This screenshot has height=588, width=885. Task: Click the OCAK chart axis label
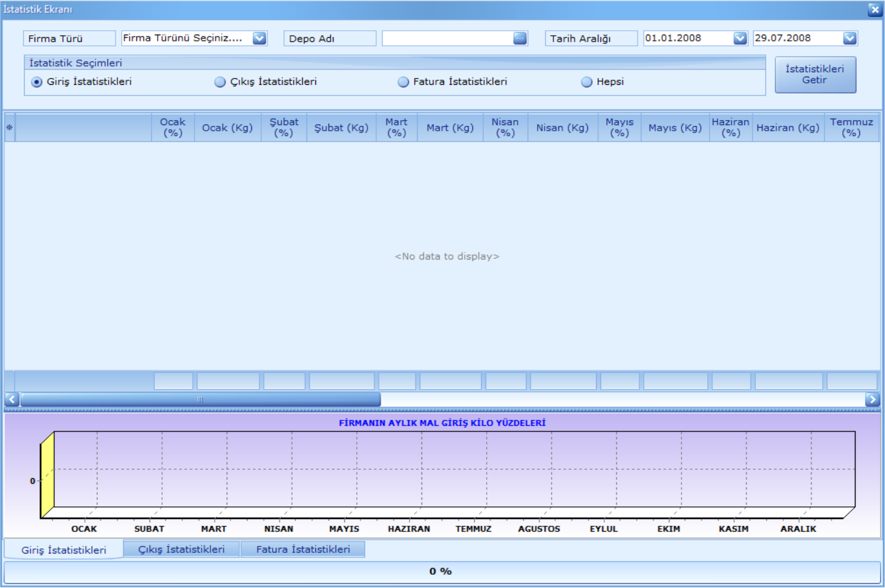coord(84,529)
